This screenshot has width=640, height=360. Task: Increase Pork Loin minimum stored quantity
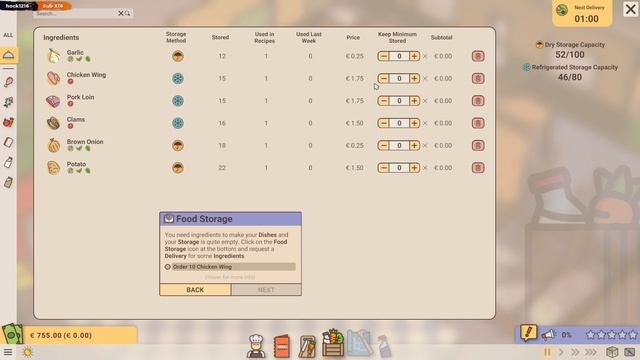click(x=414, y=101)
